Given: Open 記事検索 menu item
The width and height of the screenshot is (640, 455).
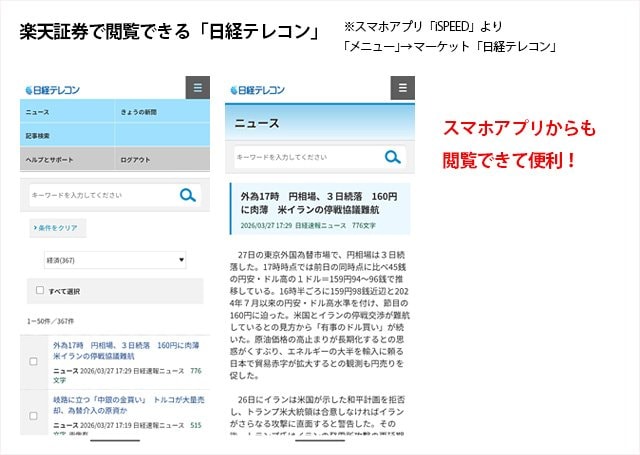Looking at the screenshot, I should [68, 135].
